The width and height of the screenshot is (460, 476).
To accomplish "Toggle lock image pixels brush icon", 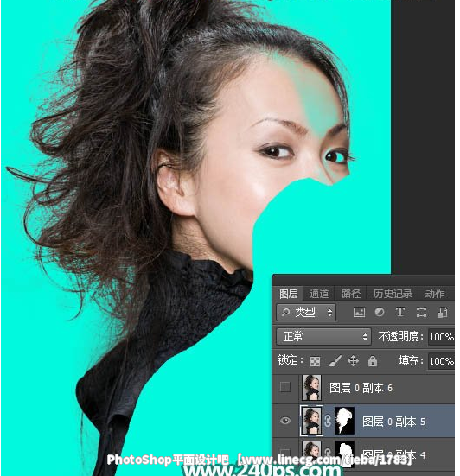I will pyautogui.click(x=335, y=361).
